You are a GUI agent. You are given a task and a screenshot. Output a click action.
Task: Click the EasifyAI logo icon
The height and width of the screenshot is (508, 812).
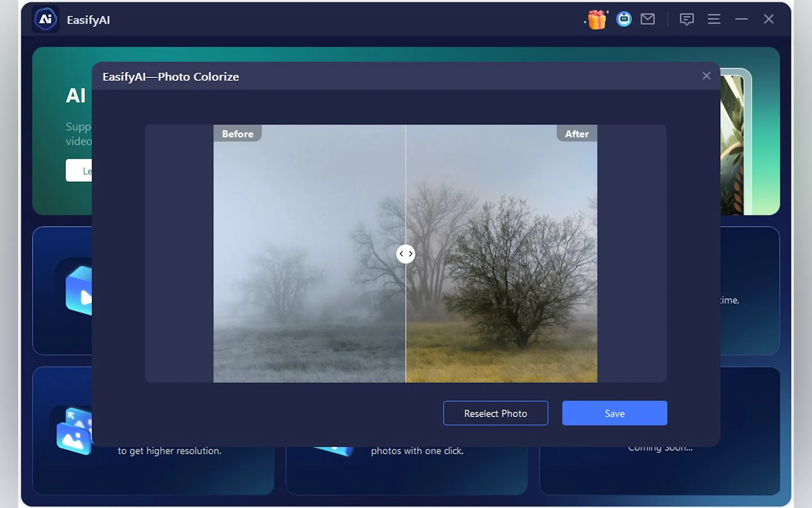(46, 19)
